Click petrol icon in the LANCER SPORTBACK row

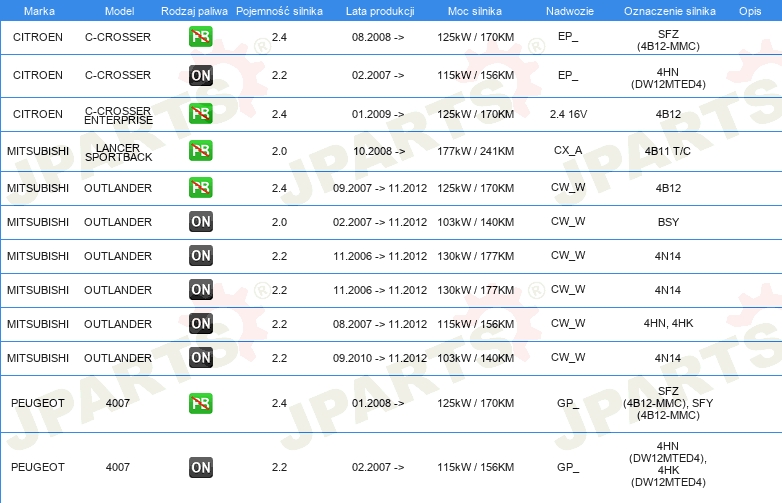click(x=200, y=151)
